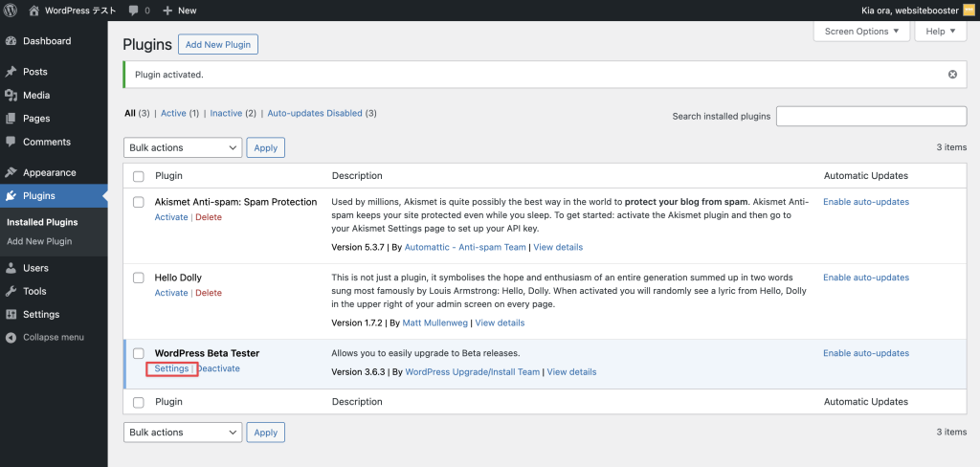Screen dimensions: 980x467
Task: View details for WordPress Beta Tester
Action: [572, 372]
